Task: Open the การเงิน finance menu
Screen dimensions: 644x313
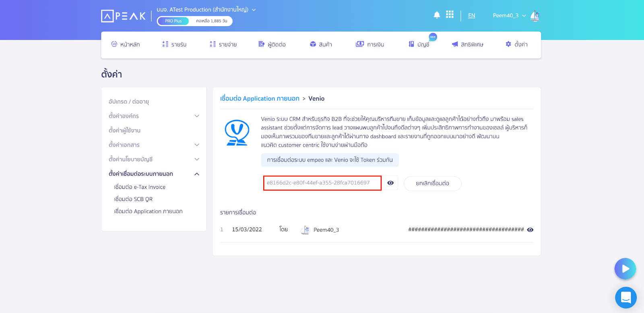Action: [369, 44]
